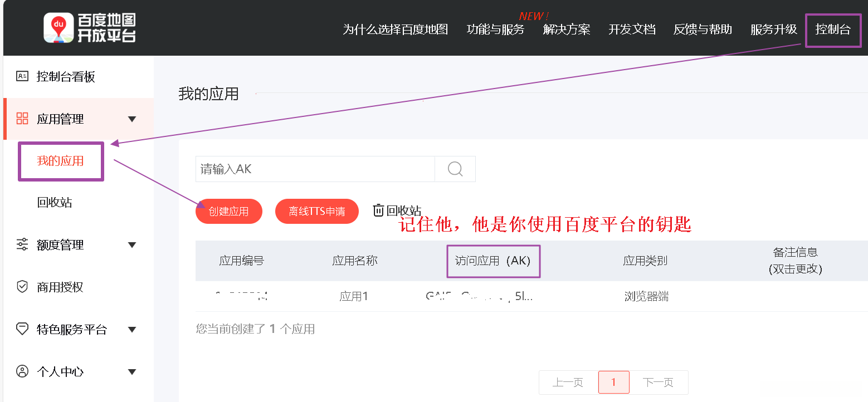The width and height of the screenshot is (868, 402).
Task: Click the 应用管理 grid icon
Action: point(22,119)
